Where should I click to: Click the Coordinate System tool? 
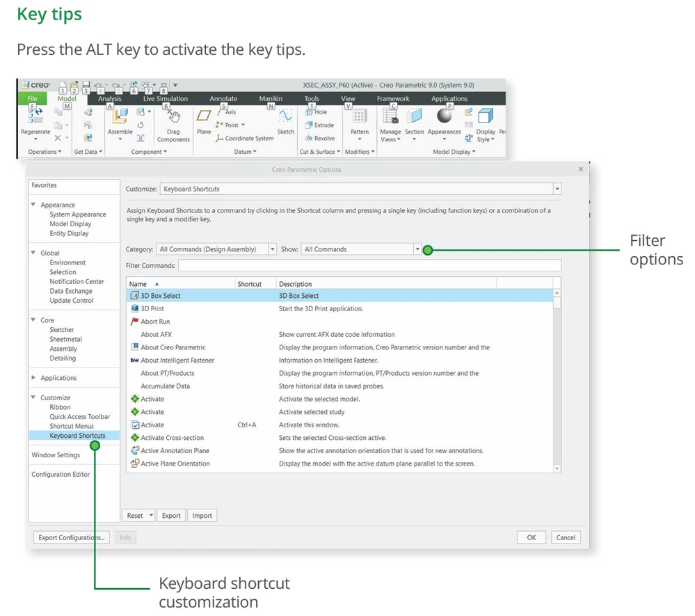click(x=245, y=139)
